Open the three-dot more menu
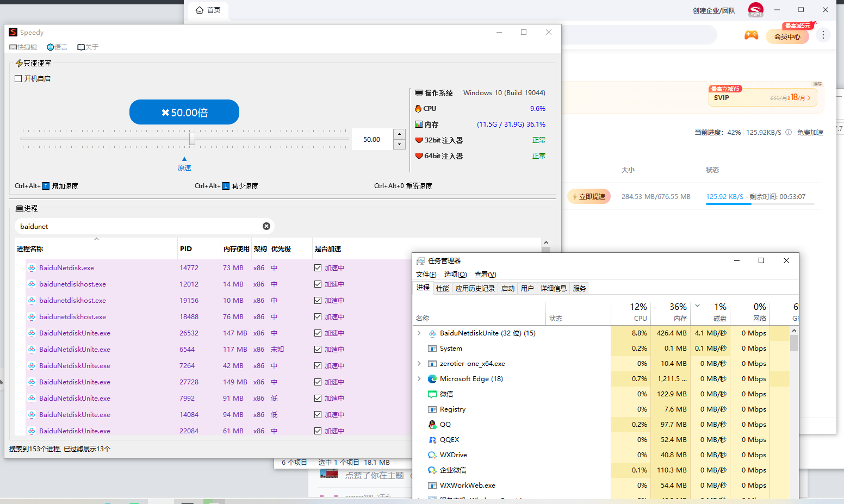 (x=823, y=35)
